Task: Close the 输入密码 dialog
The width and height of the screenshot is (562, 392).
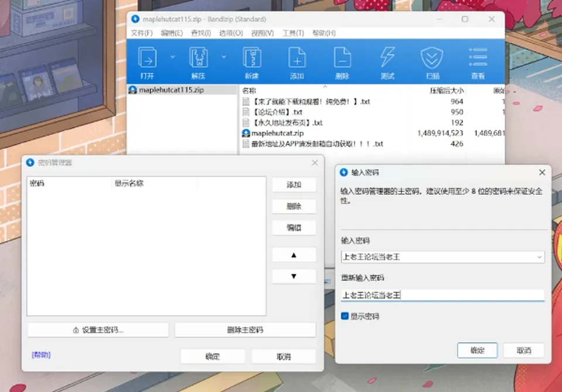Action: (542, 173)
